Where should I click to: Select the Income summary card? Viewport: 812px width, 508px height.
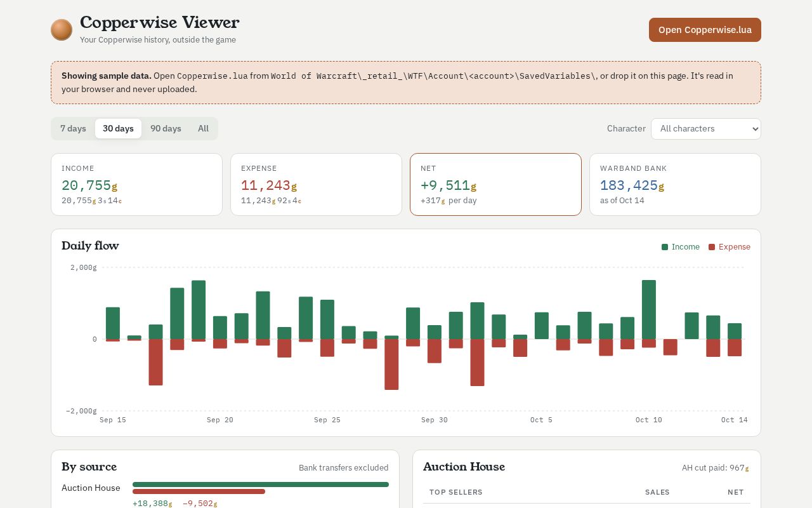(x=136, y=184)
